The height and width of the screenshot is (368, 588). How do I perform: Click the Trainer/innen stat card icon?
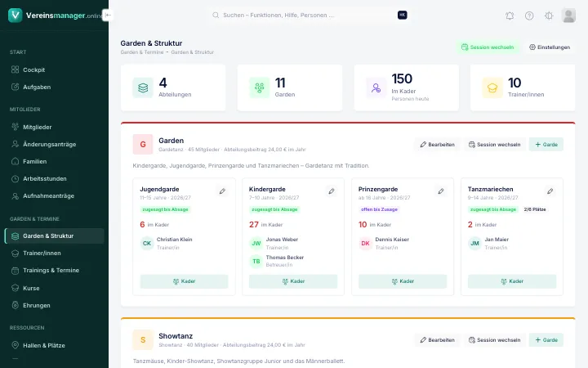tap(492, 88)
